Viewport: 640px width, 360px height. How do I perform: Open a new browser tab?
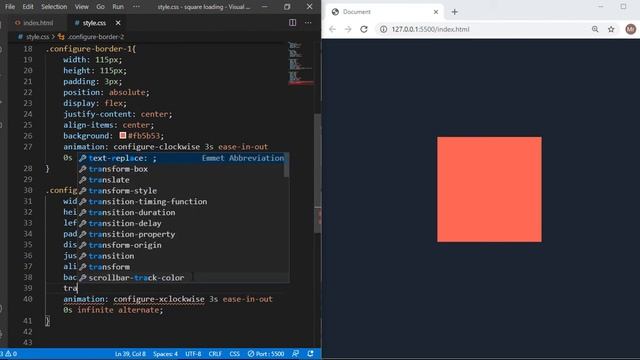click(x=454, y=12)
